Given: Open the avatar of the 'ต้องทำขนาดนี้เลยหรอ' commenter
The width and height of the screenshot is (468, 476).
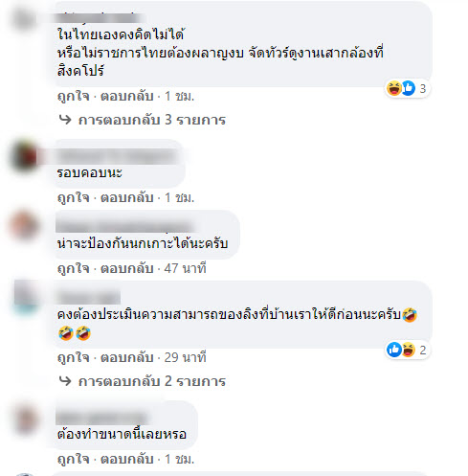Looking at the screenshot, I should coord(26,419).
